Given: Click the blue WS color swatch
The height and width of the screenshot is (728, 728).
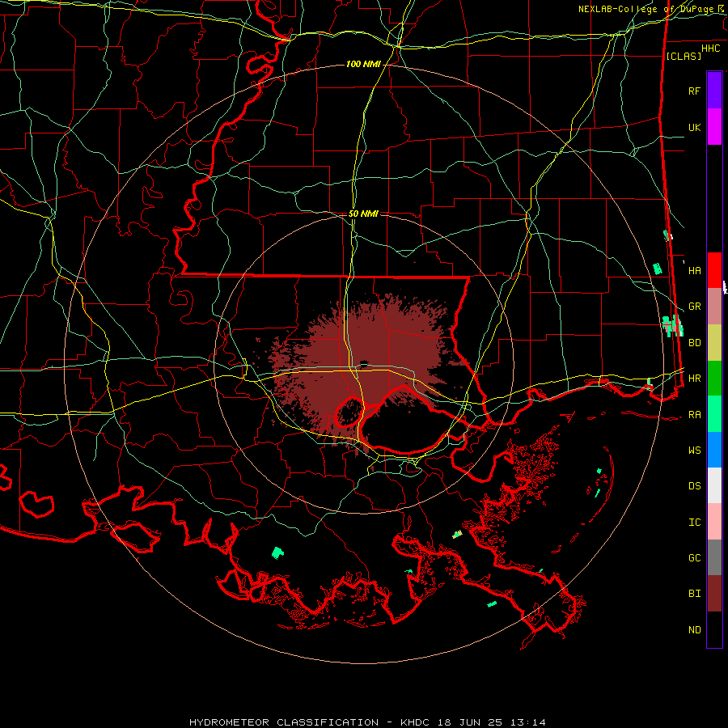Looking at the screenshot, I should point(714,450).
